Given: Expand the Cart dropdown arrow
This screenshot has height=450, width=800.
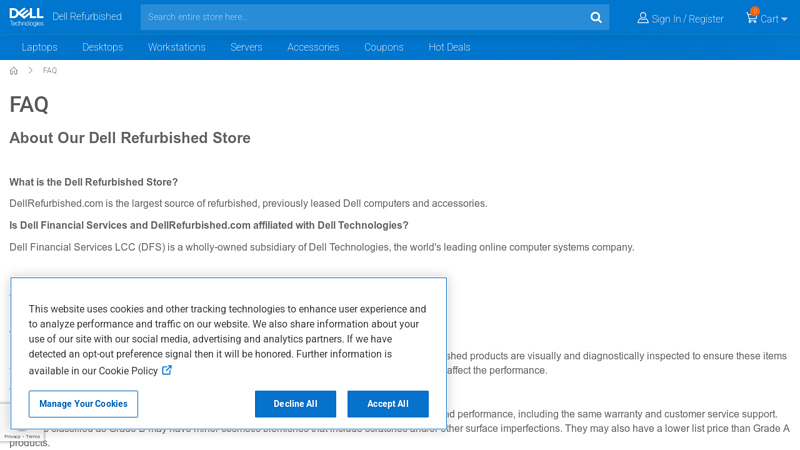Looking at the screenshot, I should [x=784, y=19].
